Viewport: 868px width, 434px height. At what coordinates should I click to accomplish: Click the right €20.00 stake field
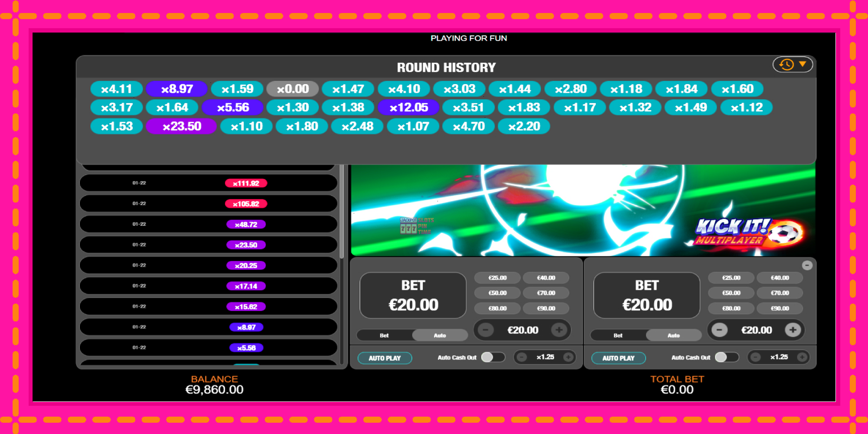pos(756,330)
